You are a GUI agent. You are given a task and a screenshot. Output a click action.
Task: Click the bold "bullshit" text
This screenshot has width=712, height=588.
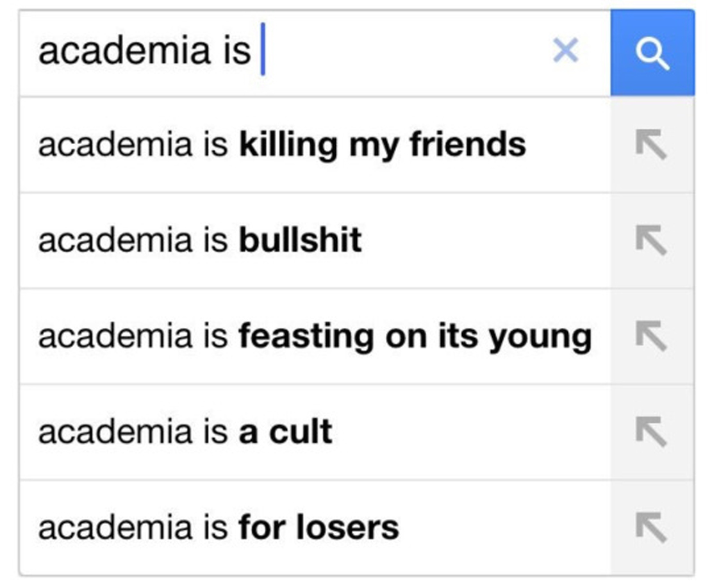tap(300, 241)
